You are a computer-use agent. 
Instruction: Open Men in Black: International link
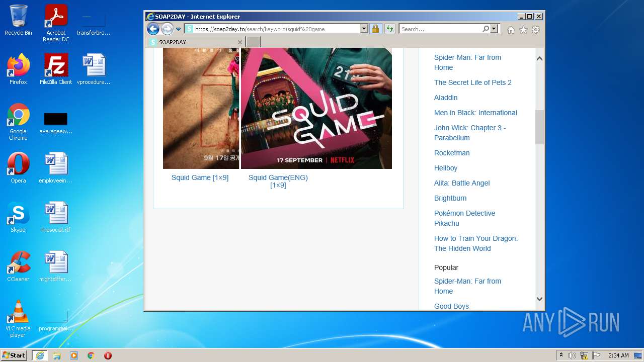(475, 113)
